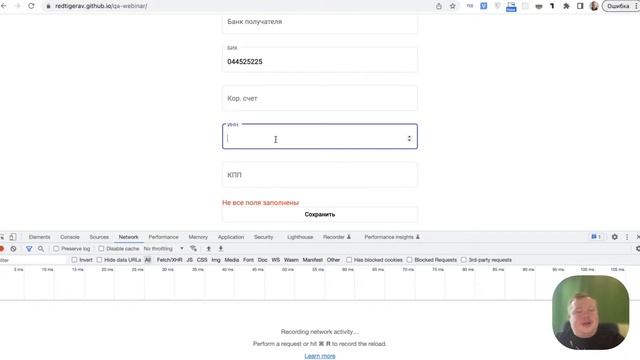Filter requests by Img type
The width and height of the screenshot is (640, 360).
[x=216, y=260]
